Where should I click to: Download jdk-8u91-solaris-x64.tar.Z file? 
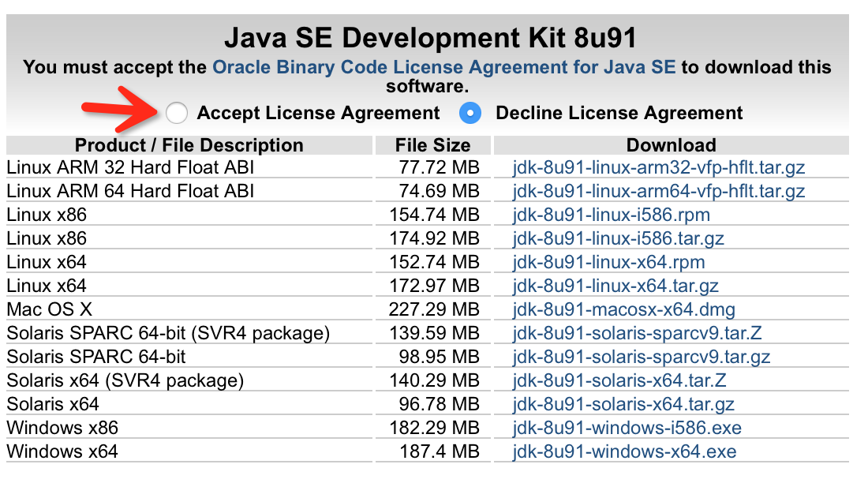point(619,380)
